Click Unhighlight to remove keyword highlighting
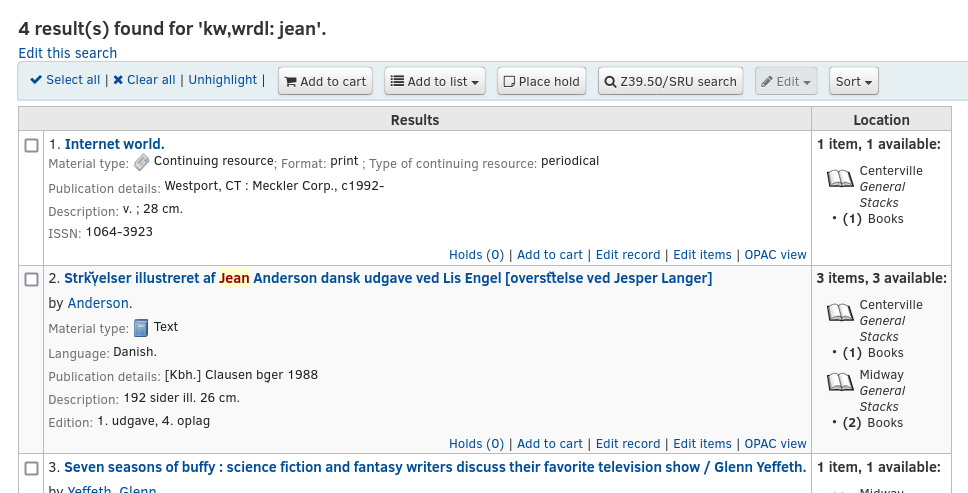Screen dimensions: 968x493 (223, 80)
